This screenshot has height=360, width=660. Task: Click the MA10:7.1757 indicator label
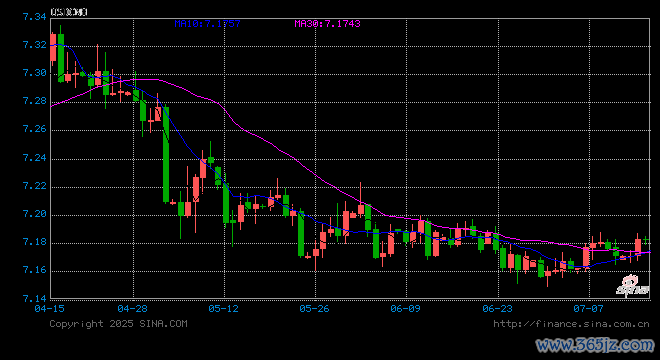(208, 24)
